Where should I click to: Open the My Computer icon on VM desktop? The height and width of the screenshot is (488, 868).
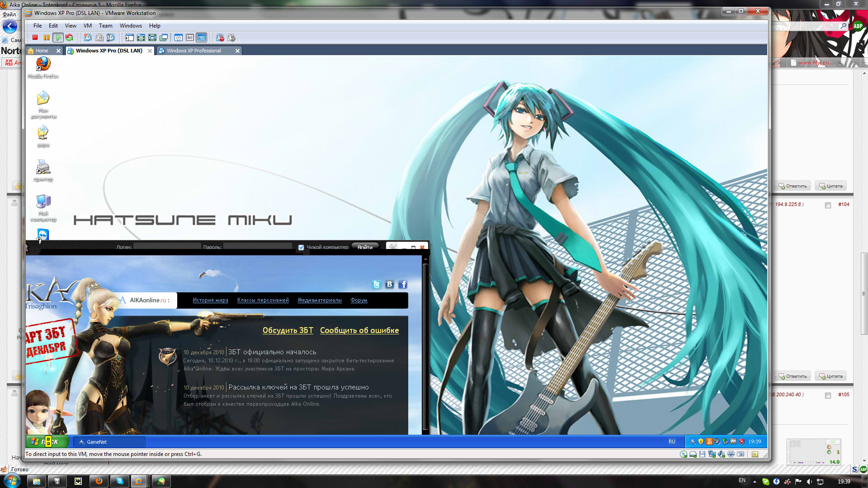[43, 208]
